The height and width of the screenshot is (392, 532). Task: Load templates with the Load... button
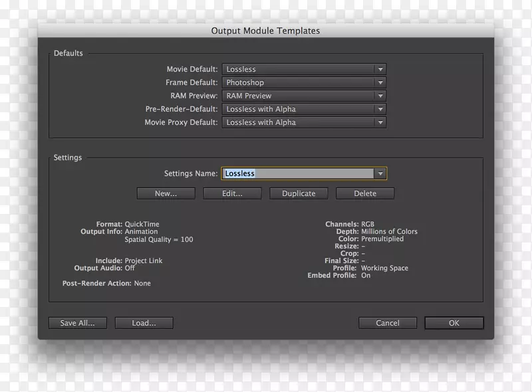(144, 323)
